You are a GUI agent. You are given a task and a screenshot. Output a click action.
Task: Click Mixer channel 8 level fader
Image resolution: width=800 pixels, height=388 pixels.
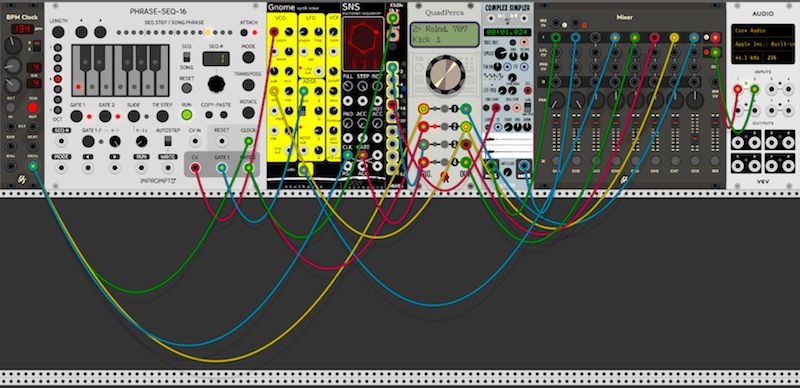[x=695, y=134]
